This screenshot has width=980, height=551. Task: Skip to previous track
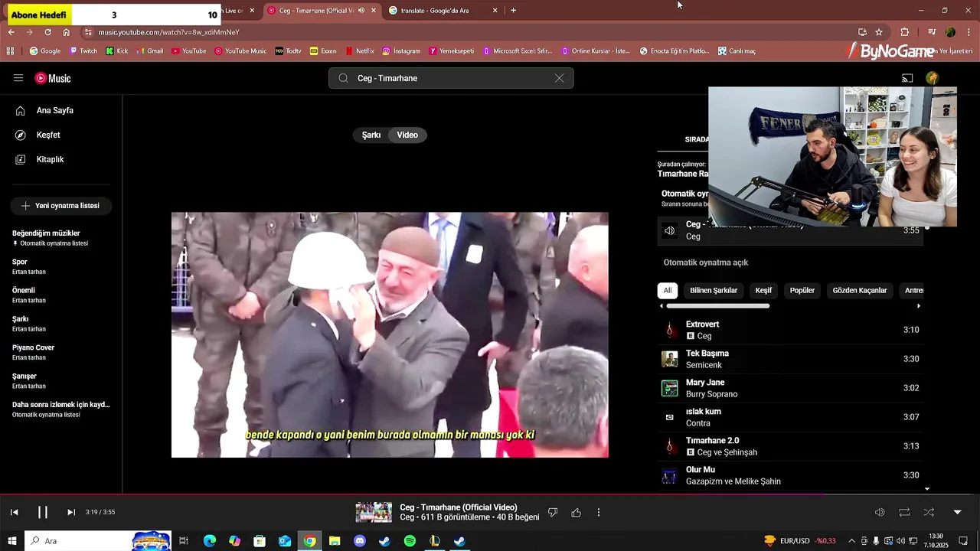(14, 512)
